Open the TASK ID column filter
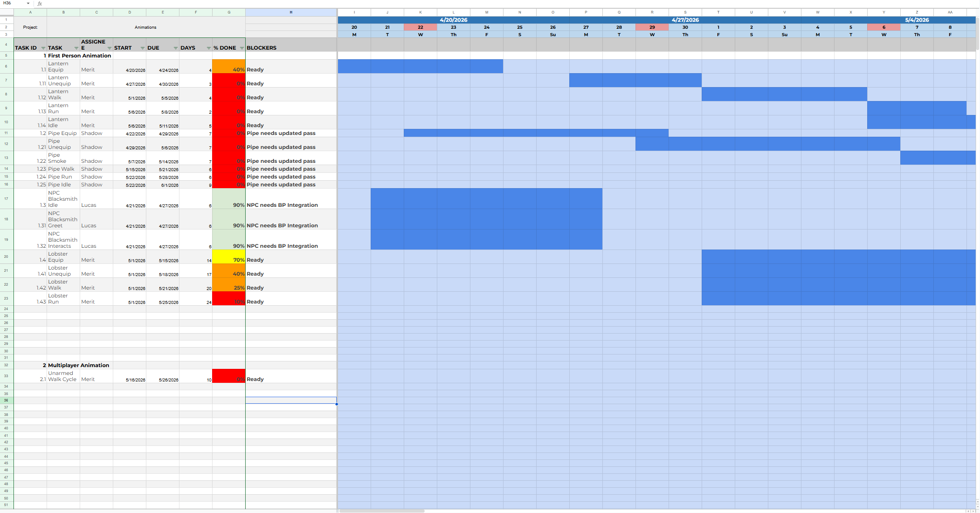This screenshot has height=513, width=980. pyautogui.click(x=43, y=48)
